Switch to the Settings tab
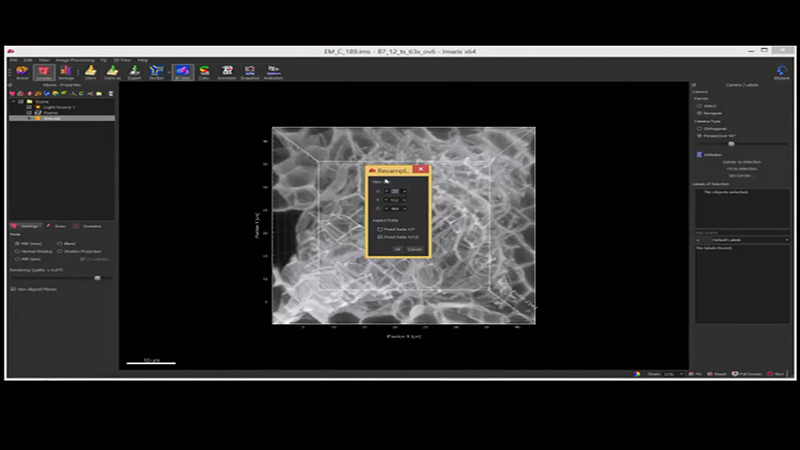 (x=26, y=226)
